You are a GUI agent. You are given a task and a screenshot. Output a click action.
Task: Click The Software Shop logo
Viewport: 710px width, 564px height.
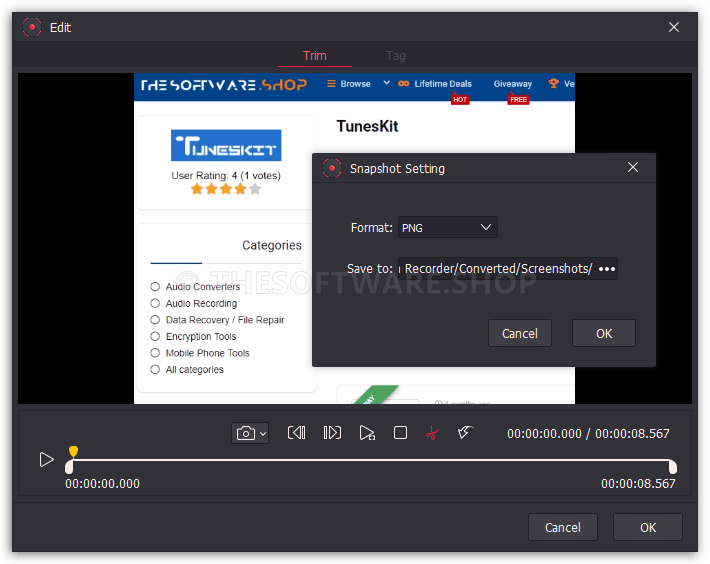[224, 85]
